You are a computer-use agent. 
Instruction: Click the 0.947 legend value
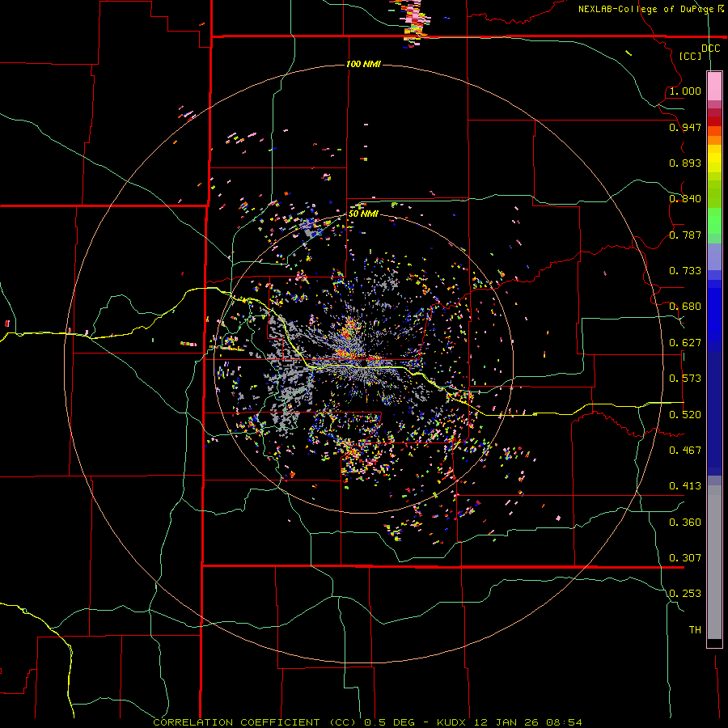685,127
